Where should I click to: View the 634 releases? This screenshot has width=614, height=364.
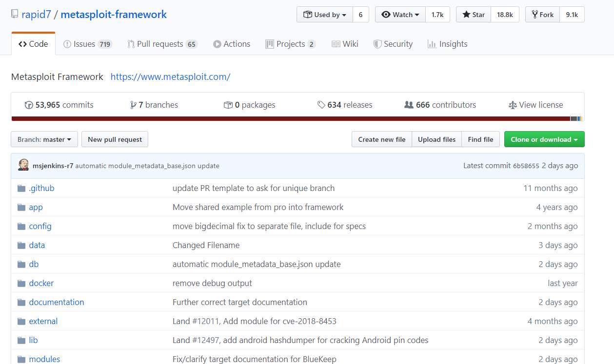point(345,105)
